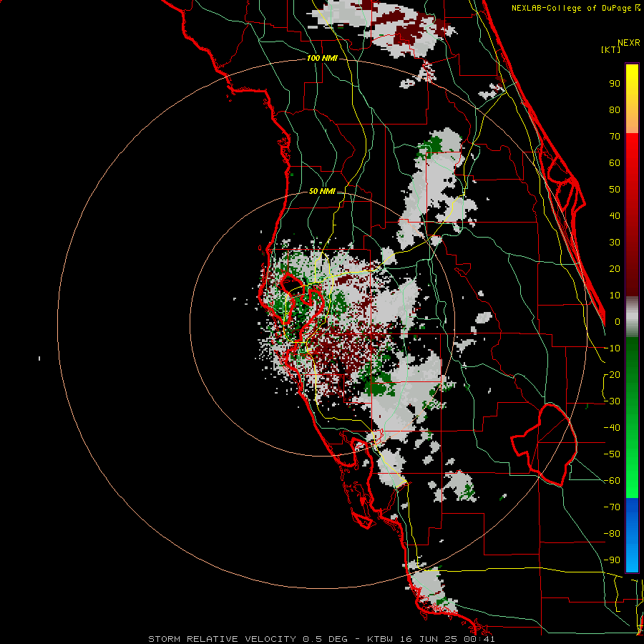Viewport: 644px width, 644px height.
Task: Click the "STORM RELATIVE VELOCITY 0.5 DEG" caption
Action: point(248,639)
